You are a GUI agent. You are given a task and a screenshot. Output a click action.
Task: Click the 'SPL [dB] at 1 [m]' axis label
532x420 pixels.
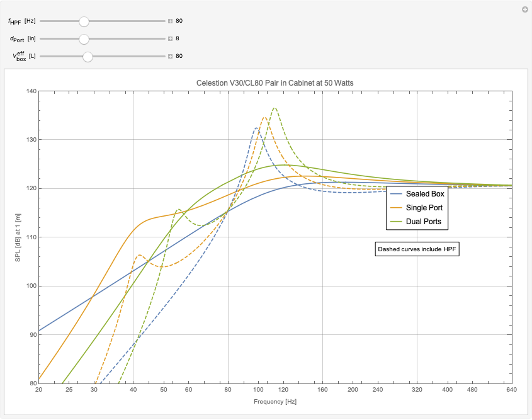(x=18, y=237)
